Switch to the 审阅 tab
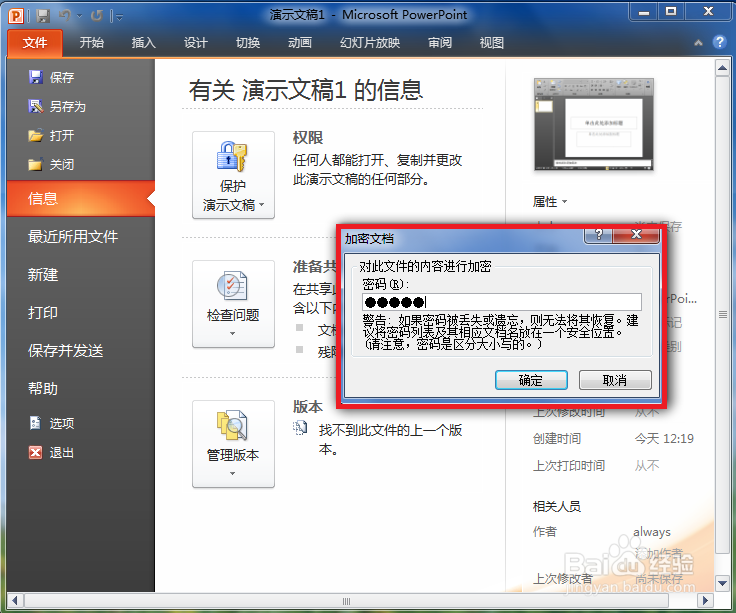Screen dimensions: 736x613 [x=440, y=43]
